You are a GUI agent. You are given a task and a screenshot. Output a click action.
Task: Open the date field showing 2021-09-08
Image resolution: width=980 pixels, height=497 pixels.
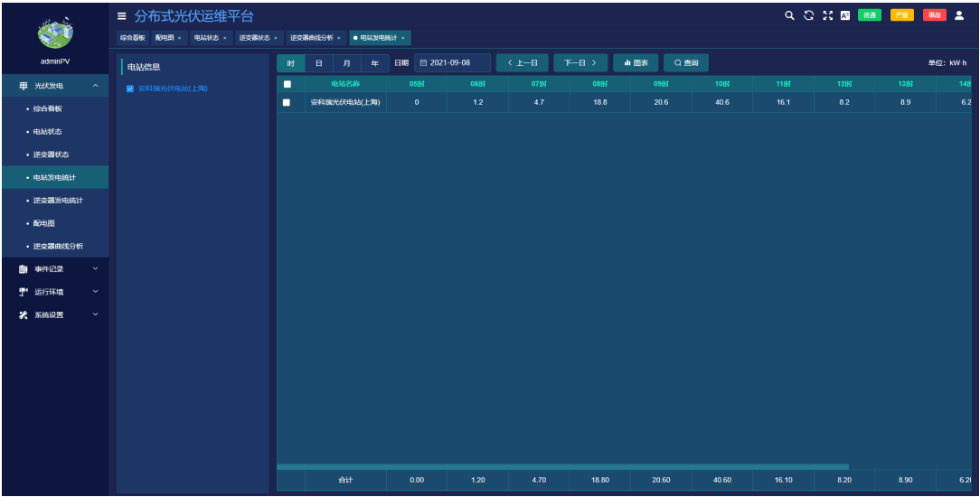tap(452, 63)
